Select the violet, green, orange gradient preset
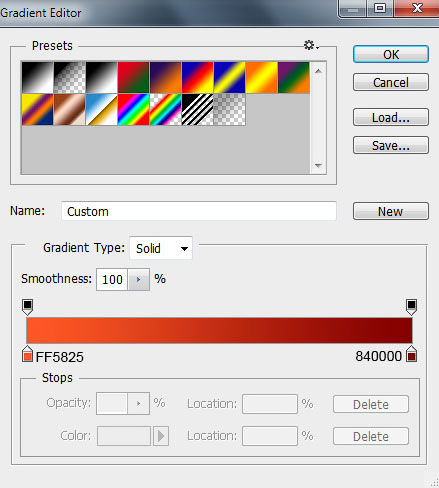The width and height of the screenshot is (439, 488). 293,77
